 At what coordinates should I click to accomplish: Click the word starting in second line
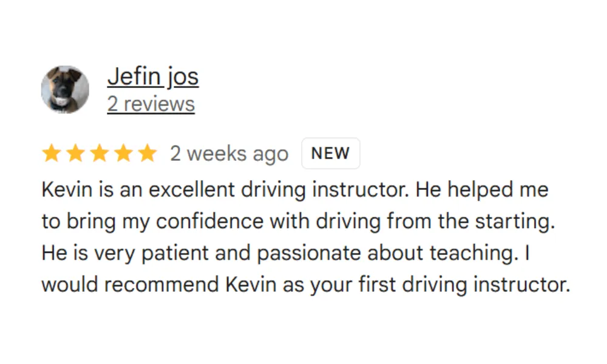515,222
